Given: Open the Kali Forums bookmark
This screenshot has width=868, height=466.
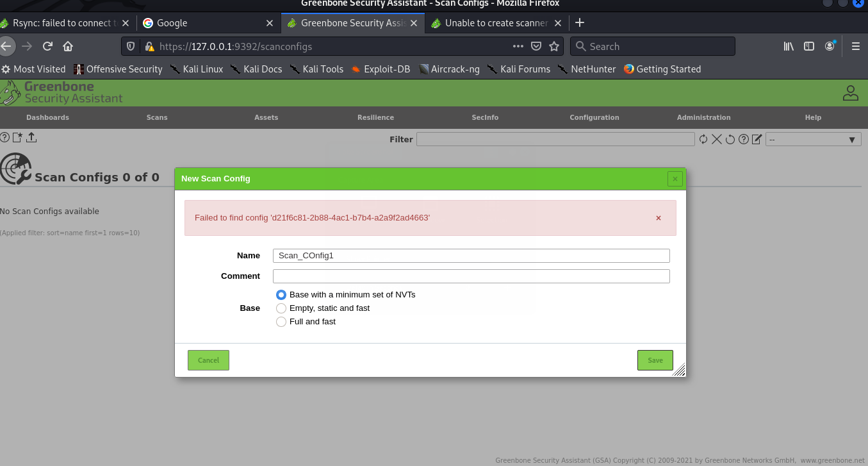Looking at the screenshot, I should pyautogui.click(x=518, y=69).
